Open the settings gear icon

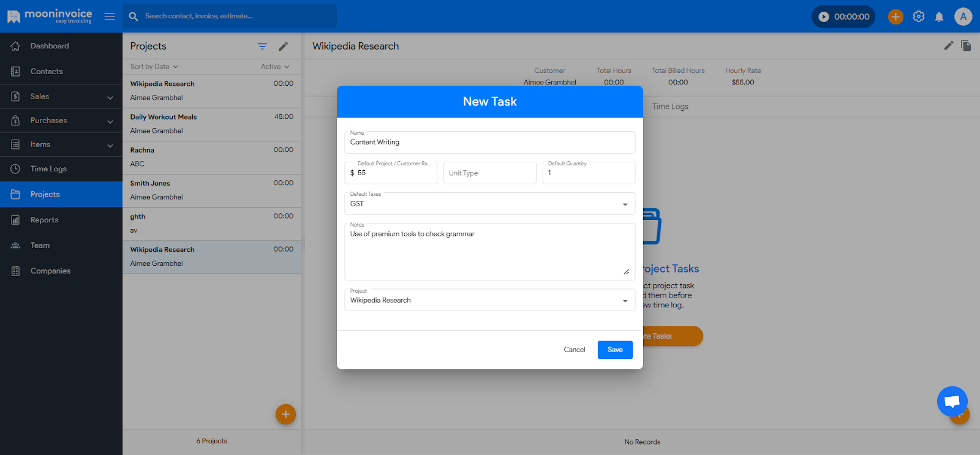click(x=918, y=17)
